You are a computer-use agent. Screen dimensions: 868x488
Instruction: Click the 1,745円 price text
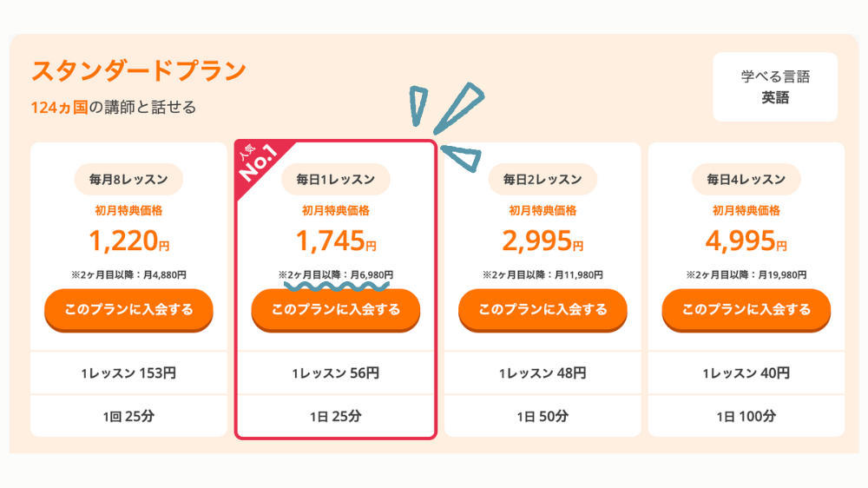(x=335, y=241)
